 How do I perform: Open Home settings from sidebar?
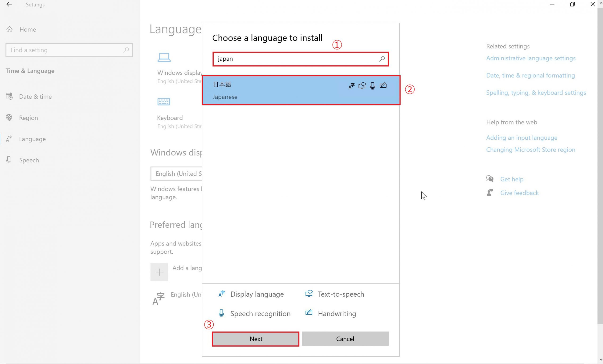coord(27,29)
